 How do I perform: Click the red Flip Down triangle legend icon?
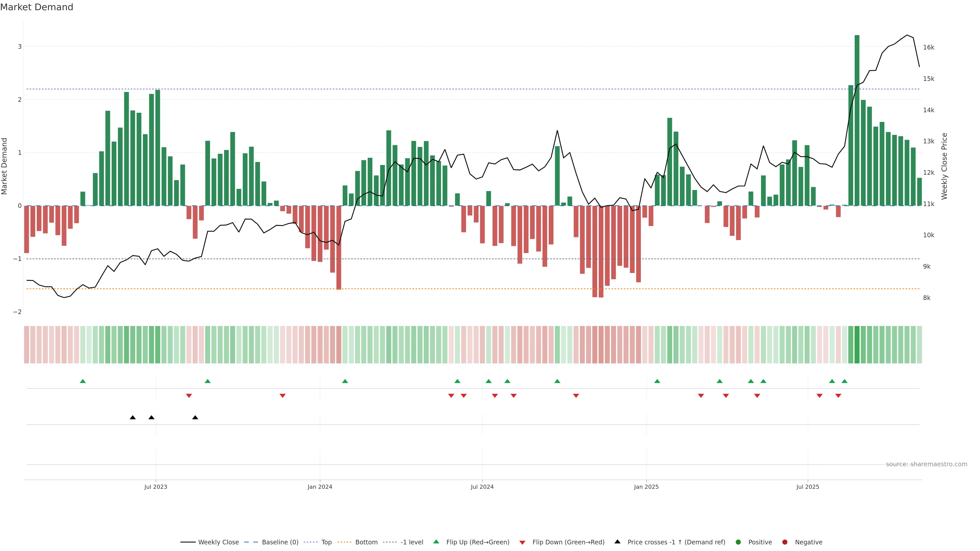coord(522,542)
